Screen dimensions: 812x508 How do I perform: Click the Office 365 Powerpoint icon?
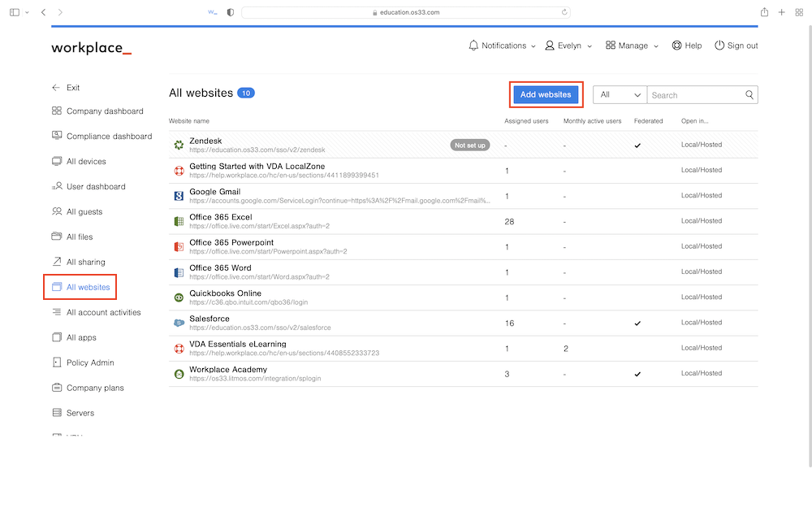tap(179, 247)
